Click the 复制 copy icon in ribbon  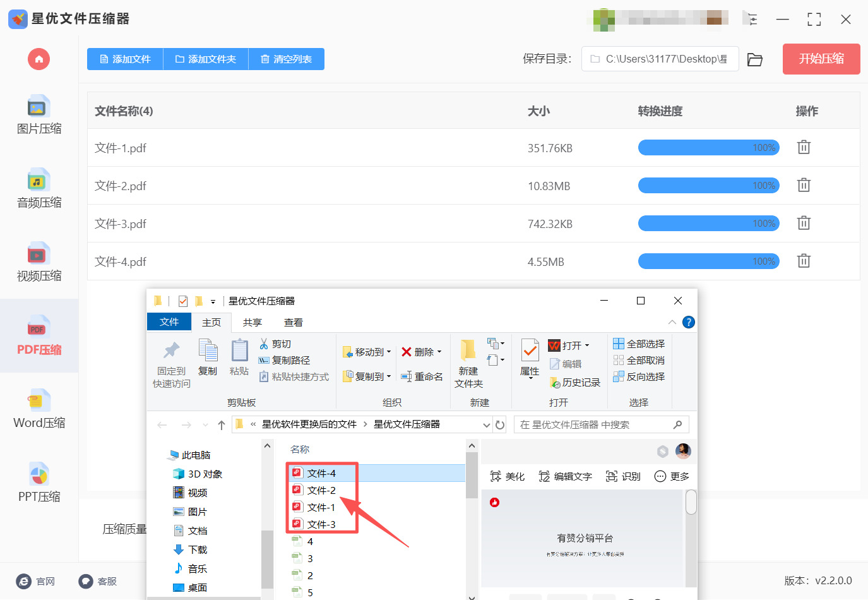pos(208,357)
